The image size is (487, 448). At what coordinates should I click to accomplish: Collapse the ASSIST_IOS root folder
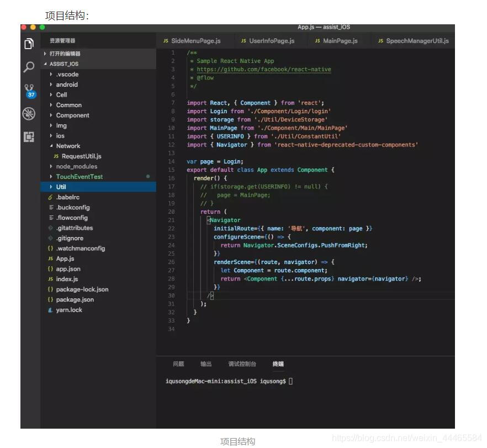(x=45, y=64)
